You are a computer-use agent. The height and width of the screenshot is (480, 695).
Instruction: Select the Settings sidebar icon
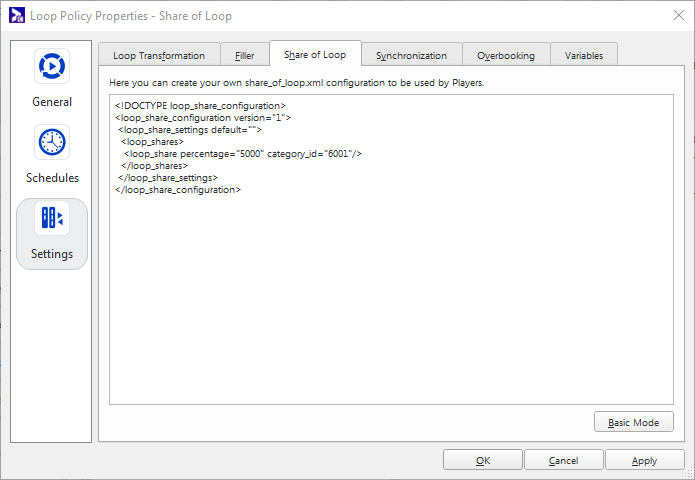[x=52, y=219]
